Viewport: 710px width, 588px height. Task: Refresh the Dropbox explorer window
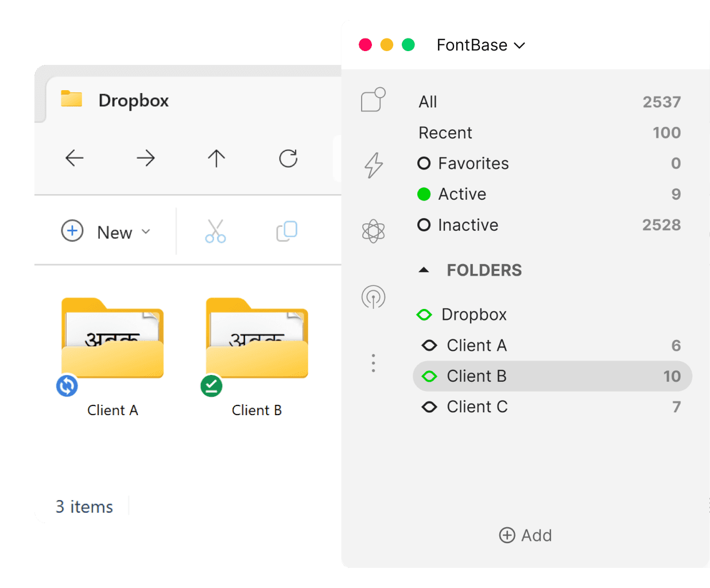coord(288,158)
